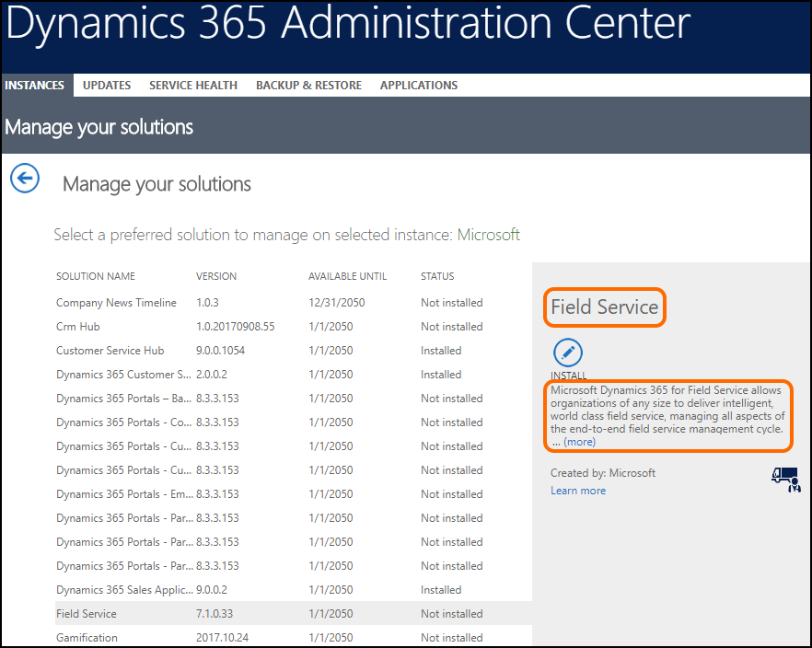Sort by Available Until column header
Screen dimensions: 812x648
point(347,276)
